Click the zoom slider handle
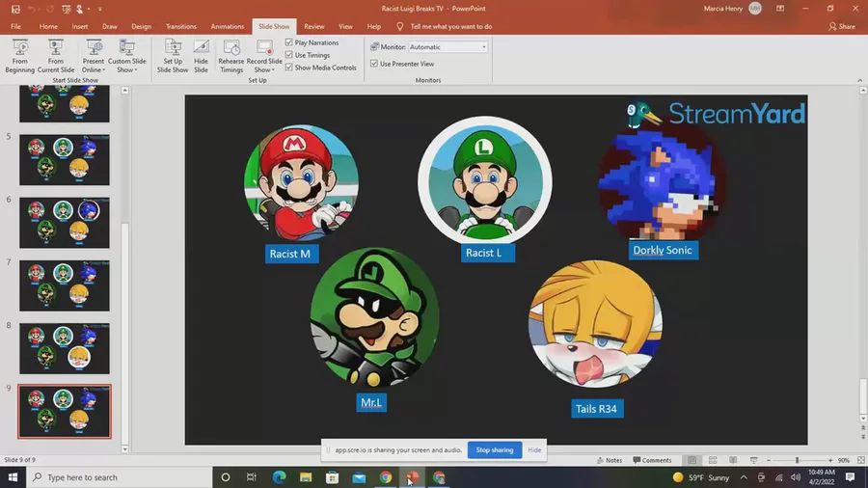868x488 pixels. coord(798,460)
